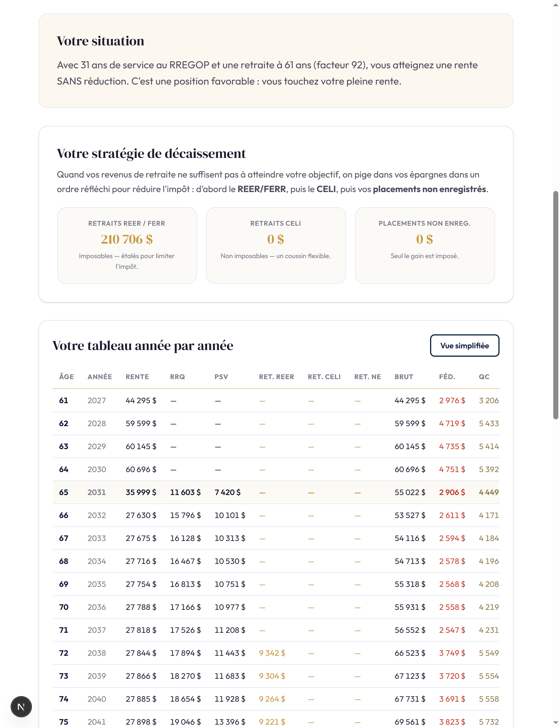Screen dimensions: 560x728
Task: Click rente value 27 630 $
Action: (141, 515)
